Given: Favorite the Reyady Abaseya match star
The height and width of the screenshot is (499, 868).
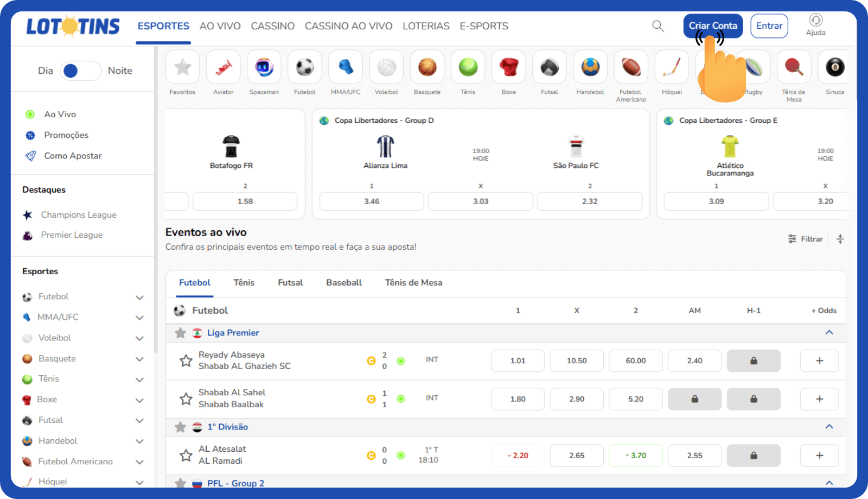Looking at the screenshot, I should (186, 361).
